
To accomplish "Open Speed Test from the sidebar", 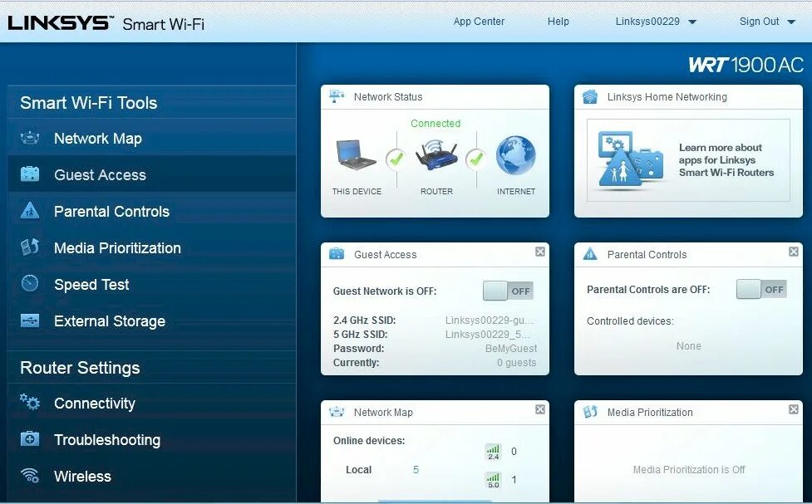I will [x=152, y=284].
